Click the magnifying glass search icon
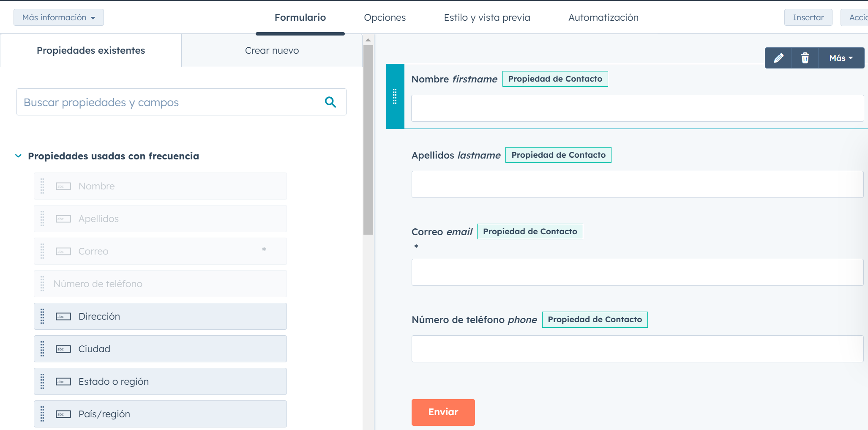868x430 pixels. tap(330, 102)
